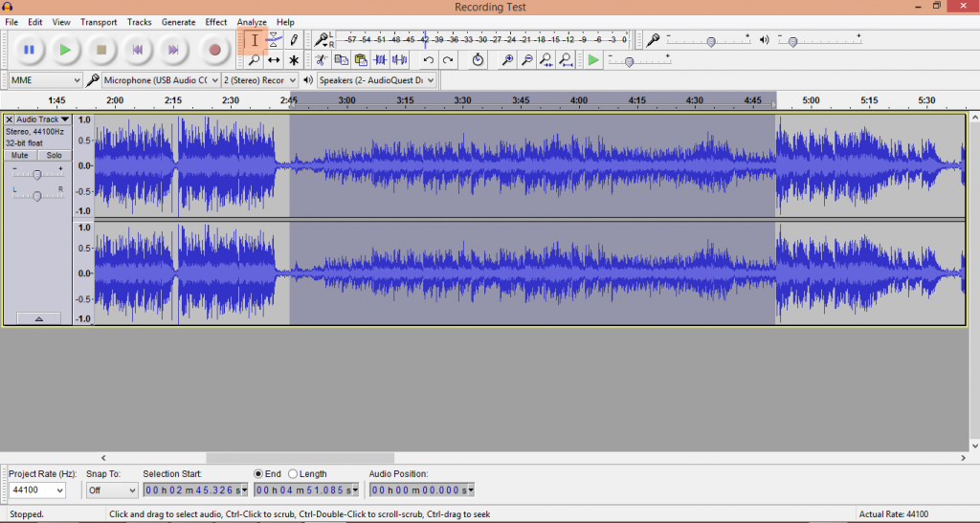The height and width of the screenshot is (523, 980).
Task: Start playback with the Play button
Action: click(65, 50)
